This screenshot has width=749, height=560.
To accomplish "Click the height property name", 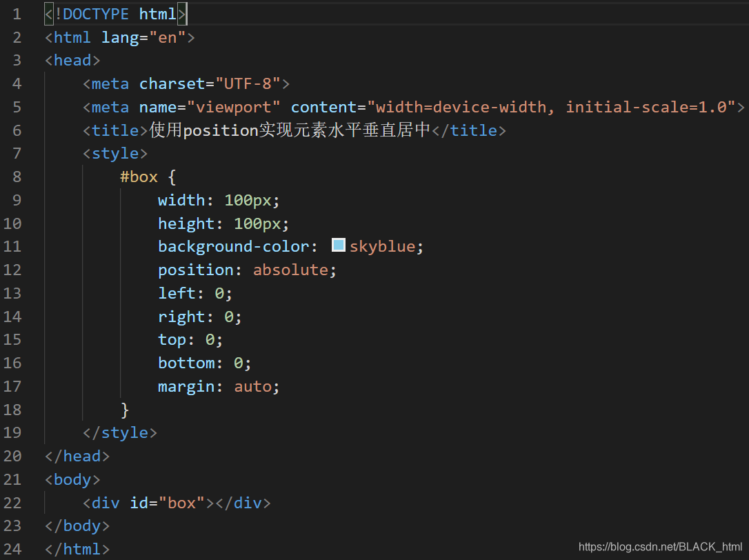I will click(186, 223).
